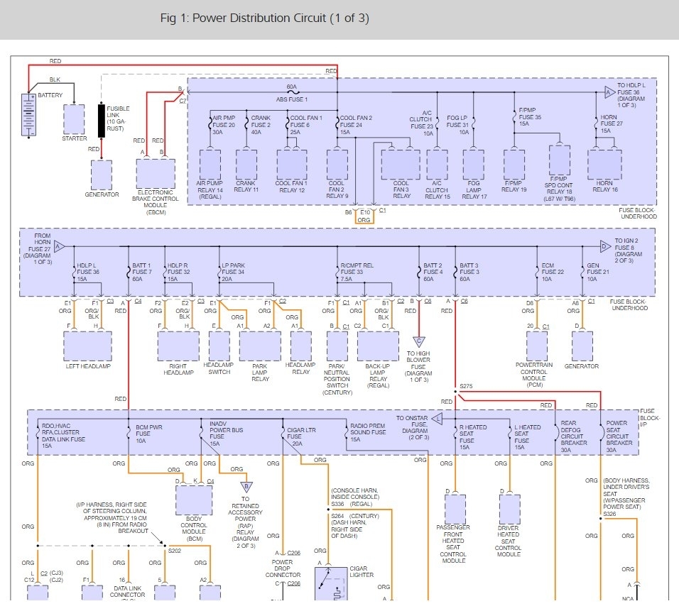Click the S275 splice dot
Viewport: 679px width, 616px height.
point(455,392)
